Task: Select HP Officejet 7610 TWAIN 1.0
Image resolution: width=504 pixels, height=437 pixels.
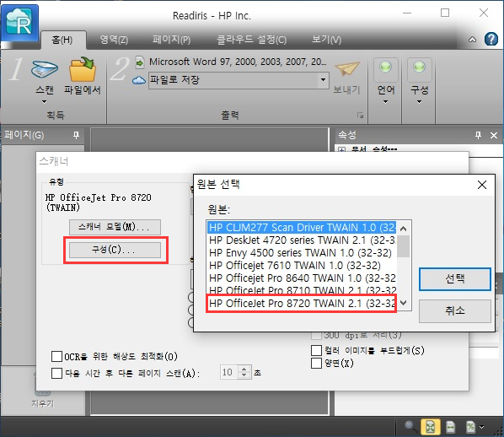Action: (x=302, y=266)
